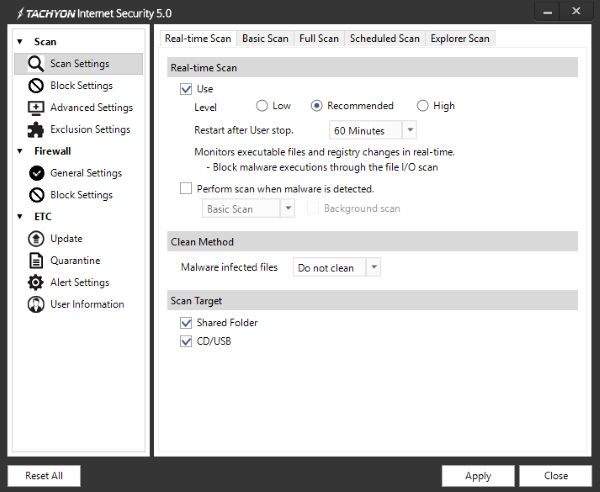Open the Do not clean dropdown
Screen dimensions: 600x492
337,267
